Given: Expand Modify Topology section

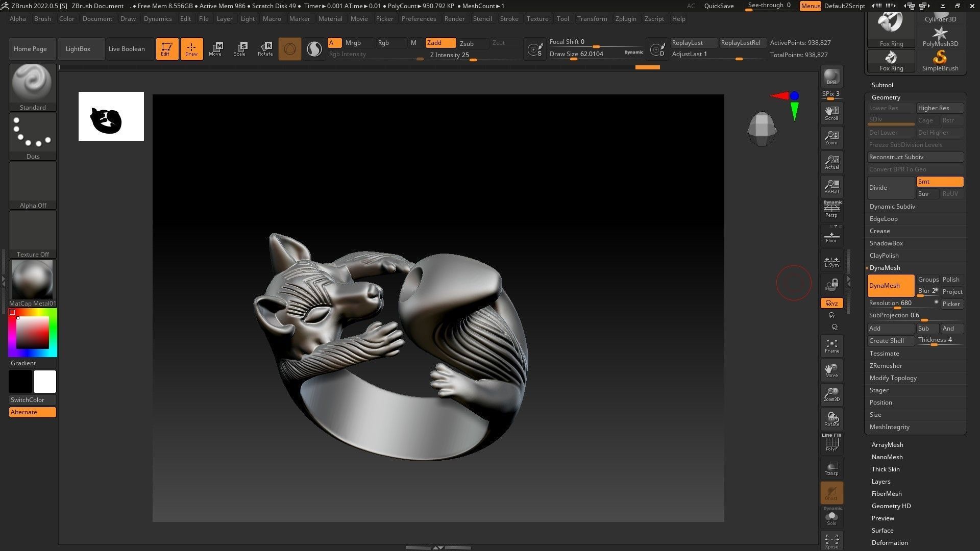Looking at the screenshot, I should 893,378.
